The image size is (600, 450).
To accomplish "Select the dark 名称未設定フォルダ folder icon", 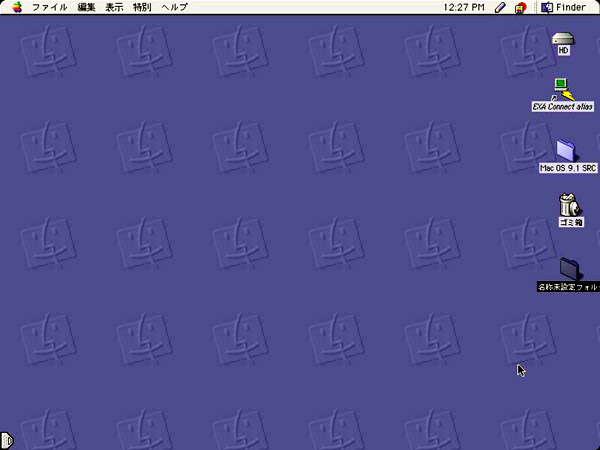I will [570, 268].
